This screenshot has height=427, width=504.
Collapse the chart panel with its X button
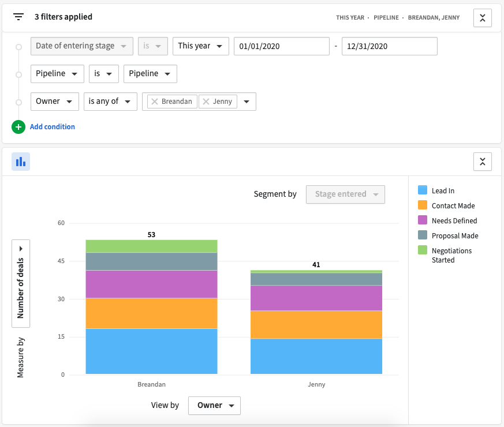coord(482,162)
